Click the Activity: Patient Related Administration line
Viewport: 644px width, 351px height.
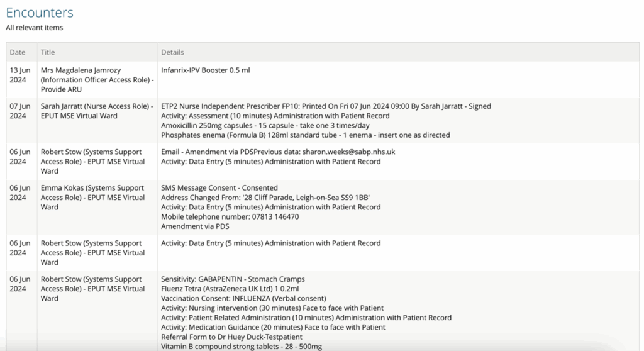pos(306,318)
